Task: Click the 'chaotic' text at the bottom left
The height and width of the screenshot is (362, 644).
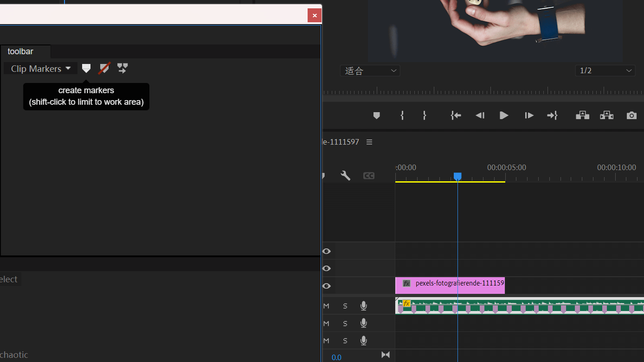Action: coord(14,355)
